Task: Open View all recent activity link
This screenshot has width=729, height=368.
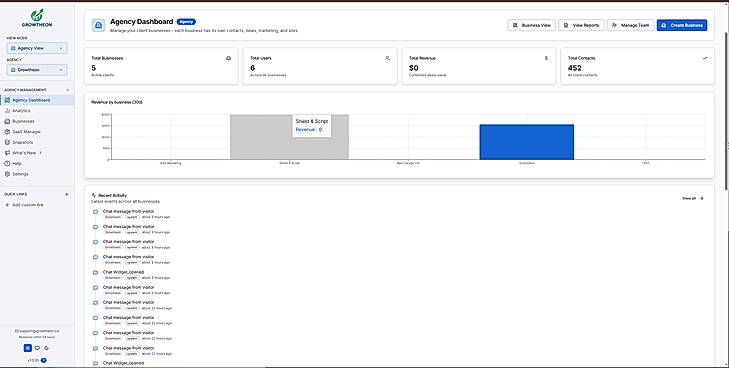Action: pyautogui.click(x=692, y=198)
